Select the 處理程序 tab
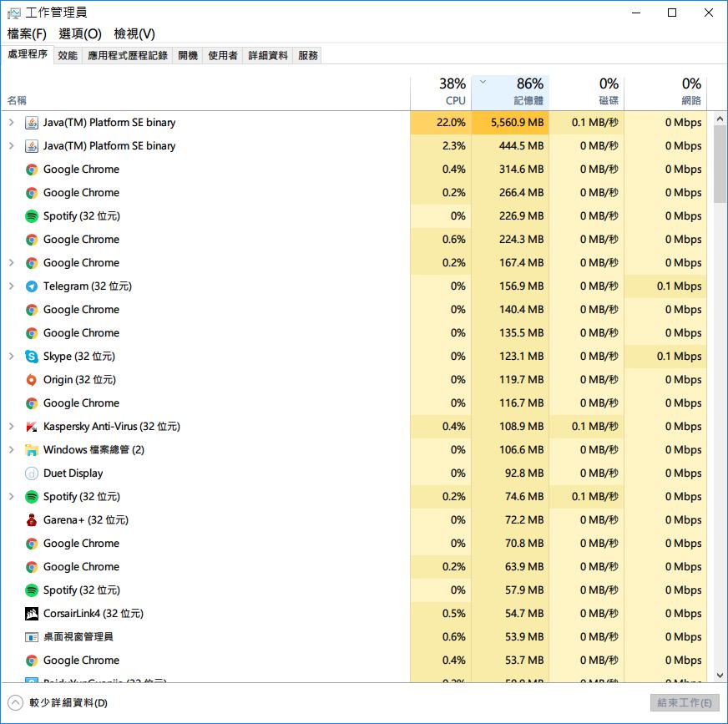This screenshot has height=724, width=728. pyautogui.click(x=28, y=54)
